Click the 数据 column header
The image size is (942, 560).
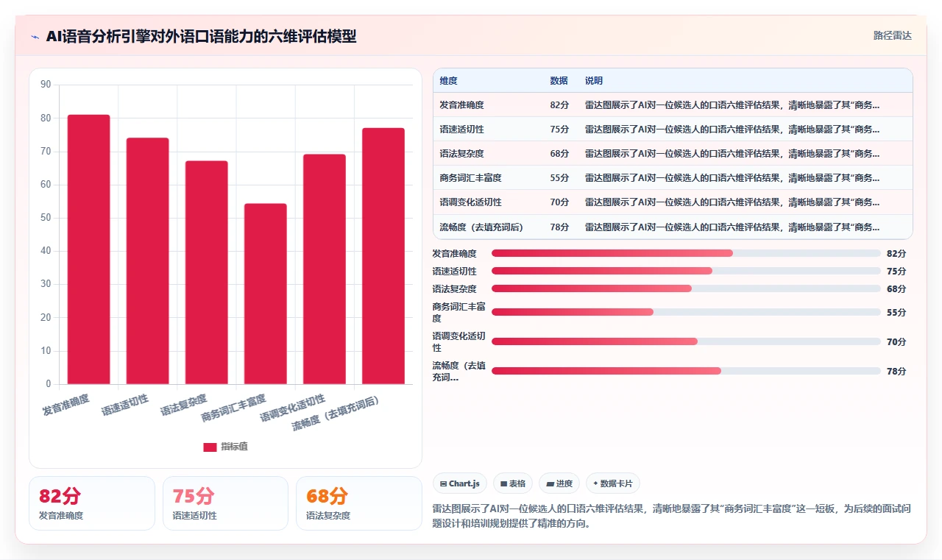tap(559, 81)
